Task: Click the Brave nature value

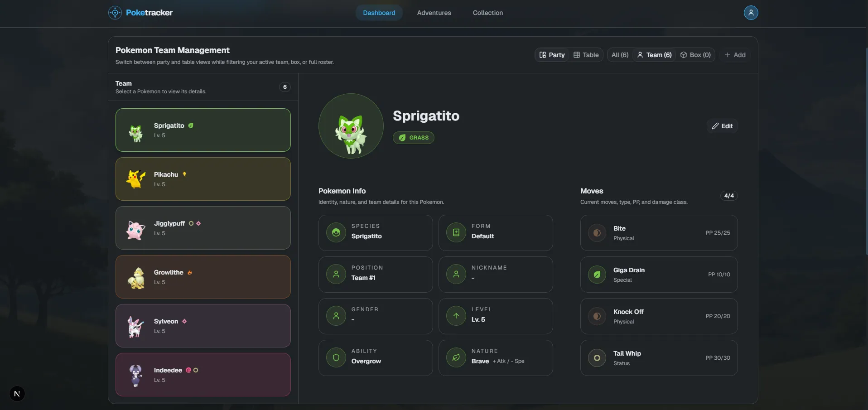Action: click(x=480, y=361)
